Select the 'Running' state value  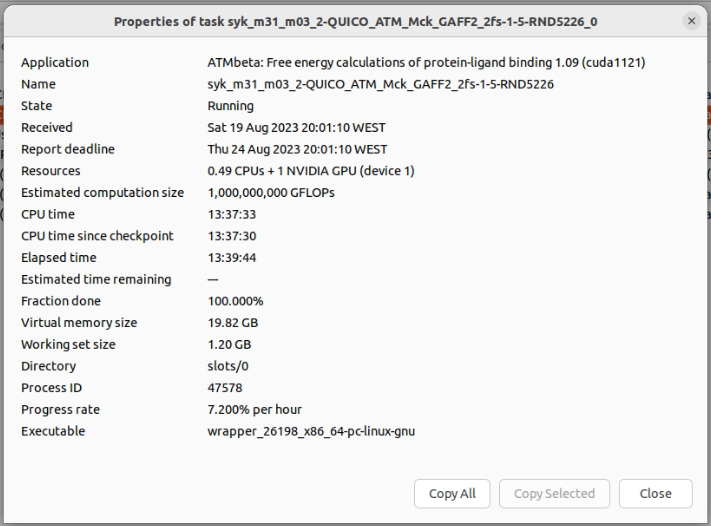(x=230, y=106)
